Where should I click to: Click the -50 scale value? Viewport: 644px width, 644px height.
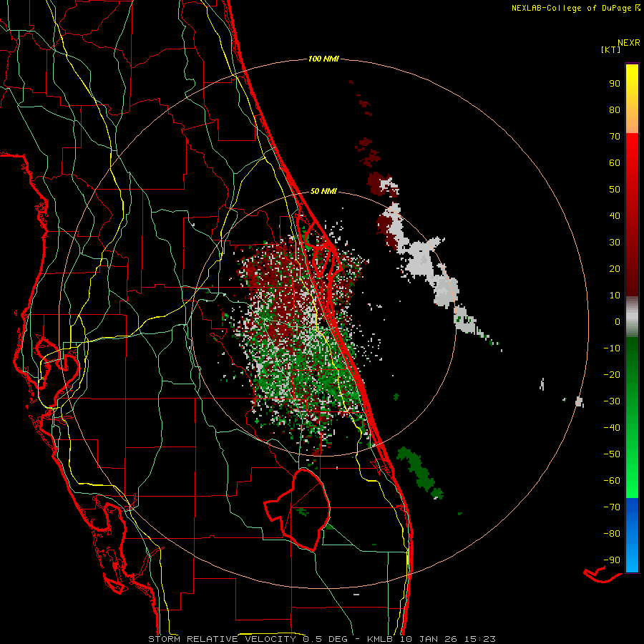pos(612,454)
